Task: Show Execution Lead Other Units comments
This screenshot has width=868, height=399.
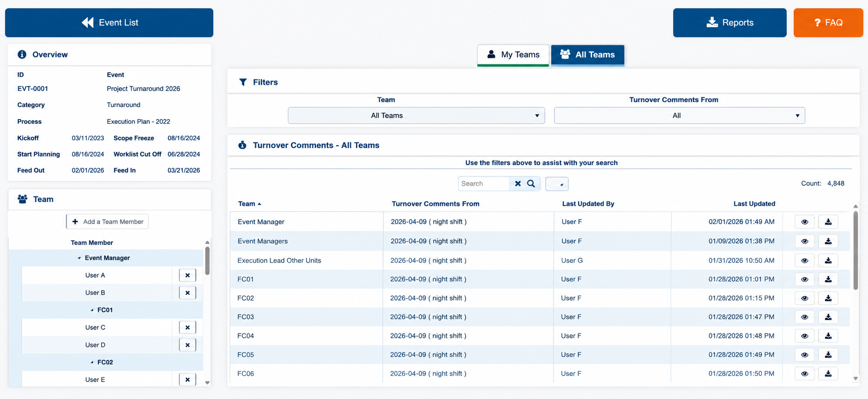Action: [805, 260]
